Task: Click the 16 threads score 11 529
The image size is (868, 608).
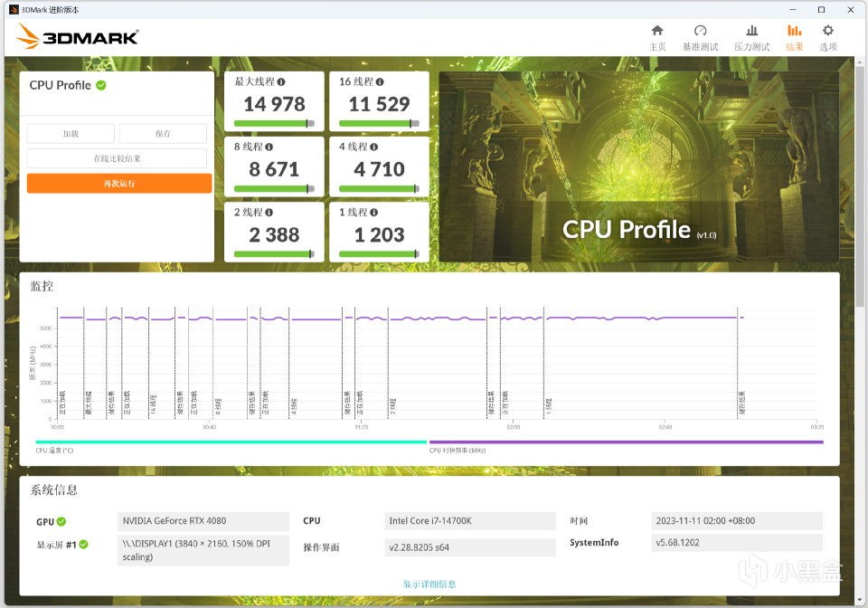Action: tap(379, 104)
